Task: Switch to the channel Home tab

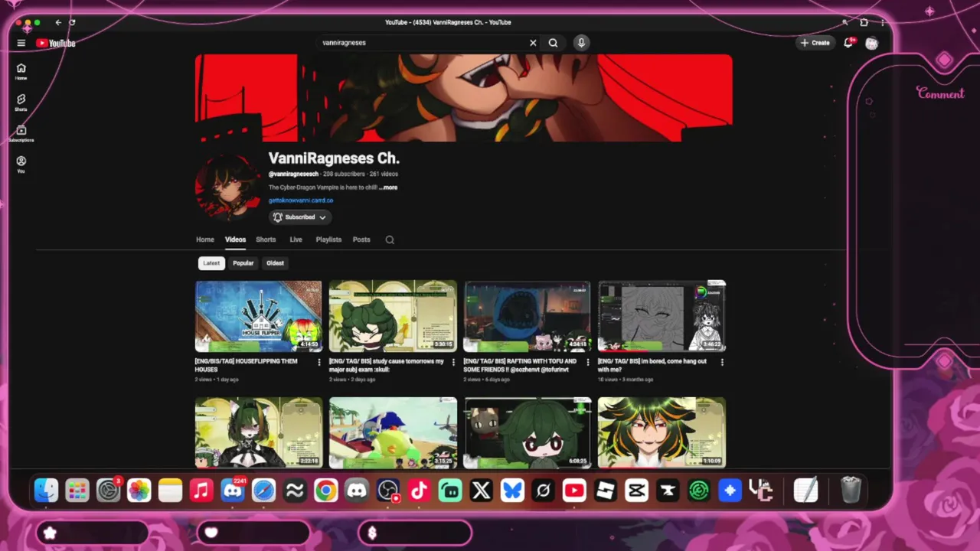Action: [x=204, y=240]
